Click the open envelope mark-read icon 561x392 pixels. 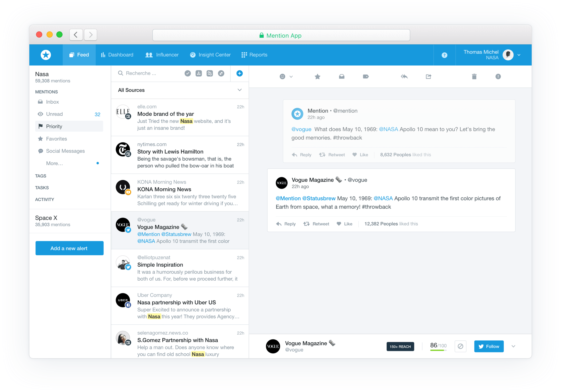341,76
